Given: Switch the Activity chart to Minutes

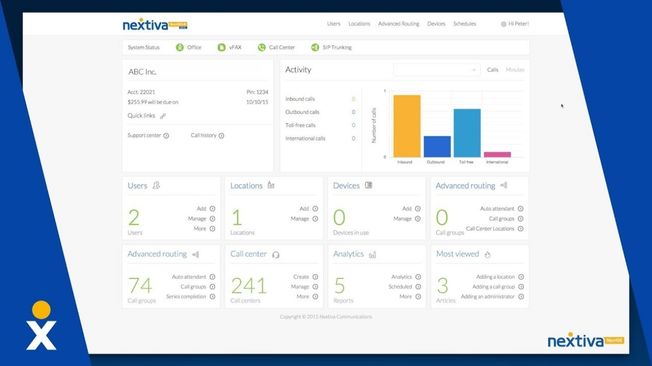Looking at the screenshot, I should [515, 70].
